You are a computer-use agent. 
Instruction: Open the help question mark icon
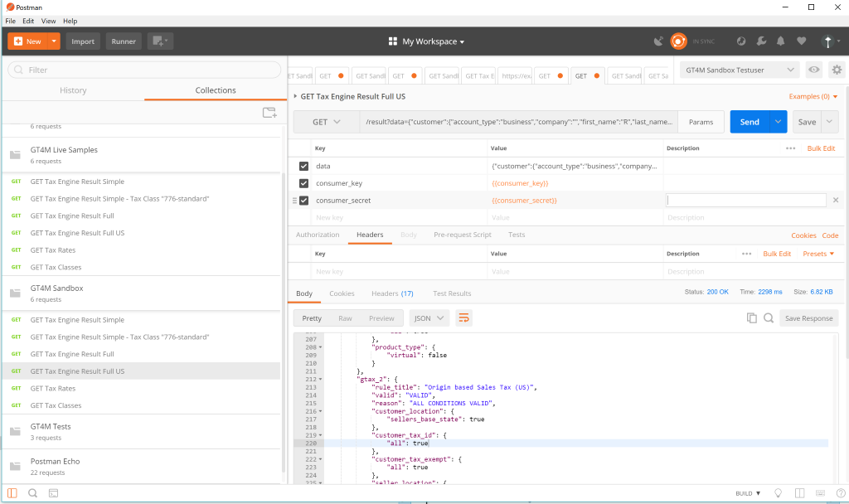(x=841, y=493)
